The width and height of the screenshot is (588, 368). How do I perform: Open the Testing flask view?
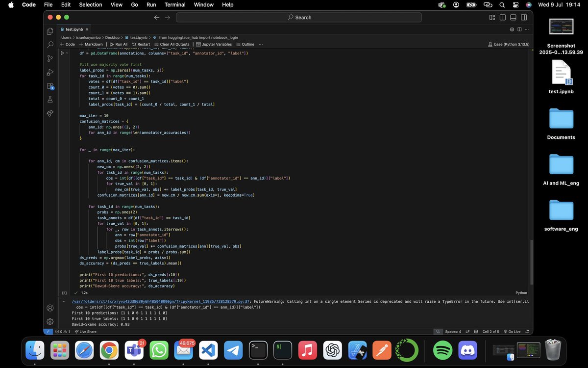[50, 100]
